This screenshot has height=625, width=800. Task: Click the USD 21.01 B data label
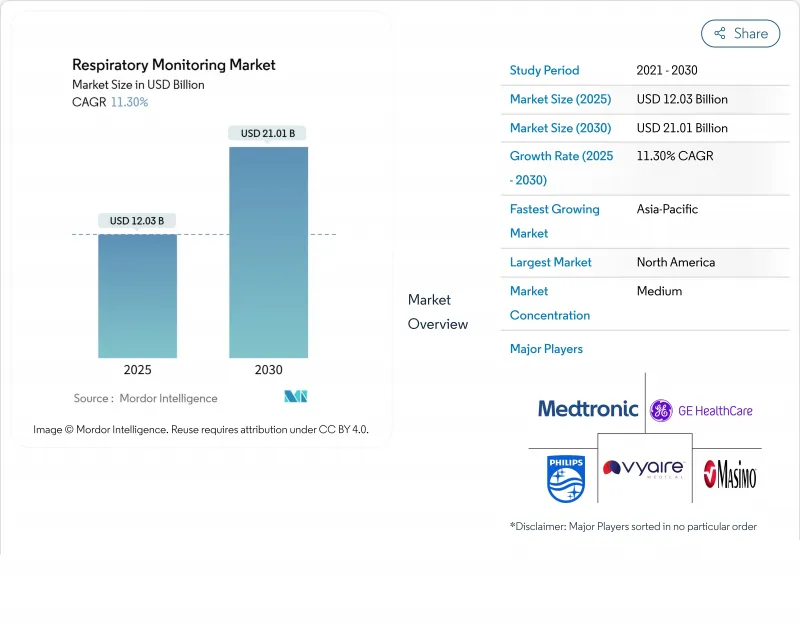267,133
